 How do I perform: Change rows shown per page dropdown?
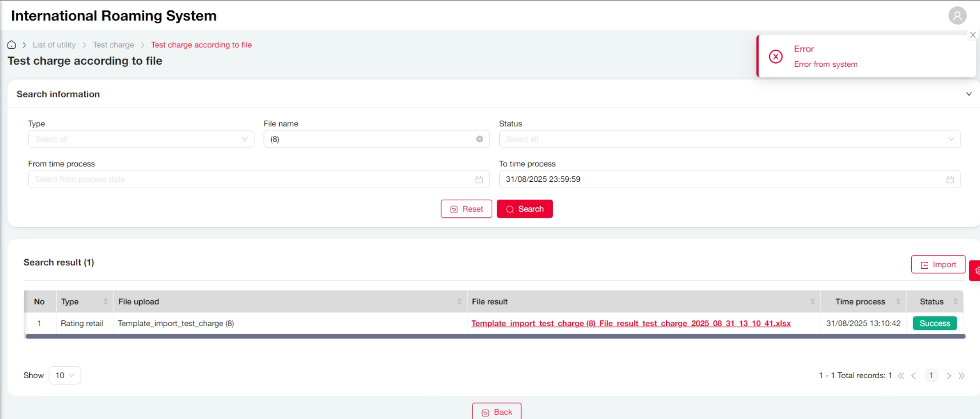tap(65, 375)
